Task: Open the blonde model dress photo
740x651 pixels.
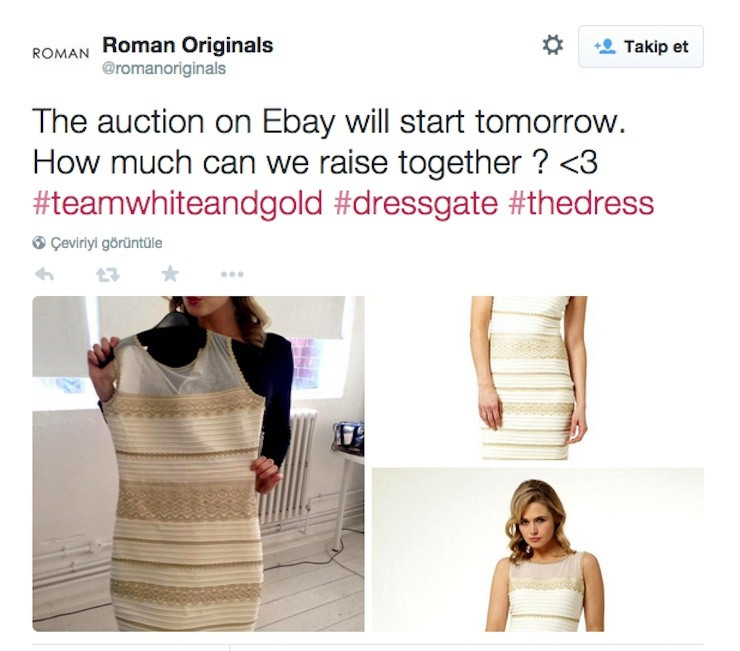Action: (538, 550)
